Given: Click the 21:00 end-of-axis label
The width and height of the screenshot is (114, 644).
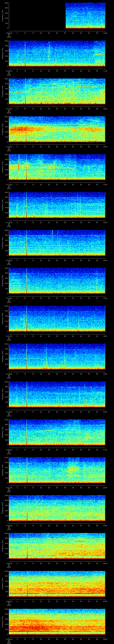Looking at the screenshot, I should [105, 450].
